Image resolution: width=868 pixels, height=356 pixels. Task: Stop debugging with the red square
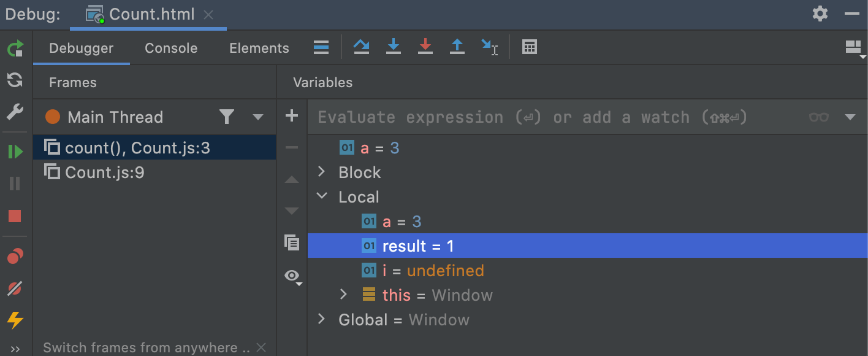point(15,216)
